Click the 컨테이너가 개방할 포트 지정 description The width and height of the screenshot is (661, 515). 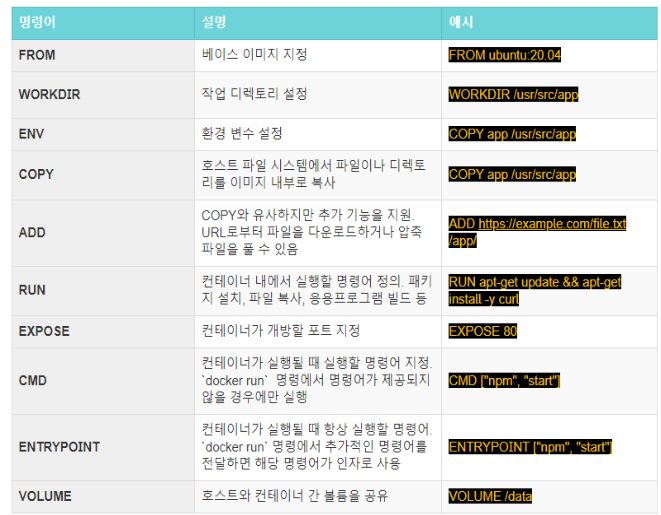coord(281,330)
